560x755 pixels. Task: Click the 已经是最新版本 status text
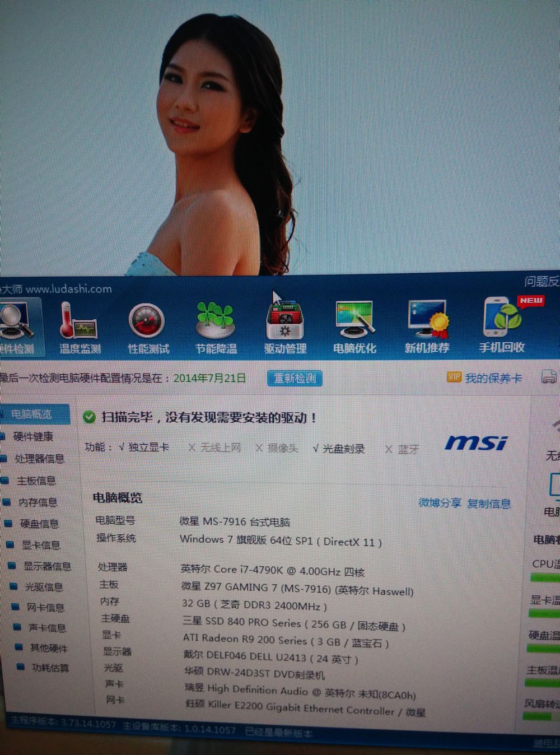(x=278, y=731)
